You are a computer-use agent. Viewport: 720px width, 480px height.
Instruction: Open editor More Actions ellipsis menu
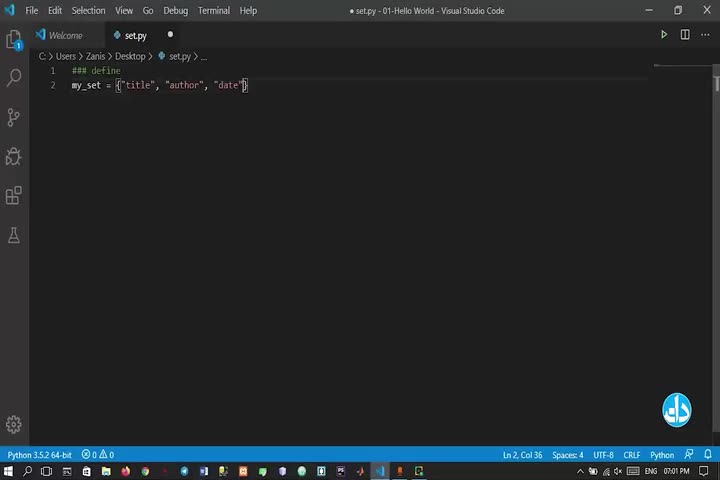click(706, 35)
